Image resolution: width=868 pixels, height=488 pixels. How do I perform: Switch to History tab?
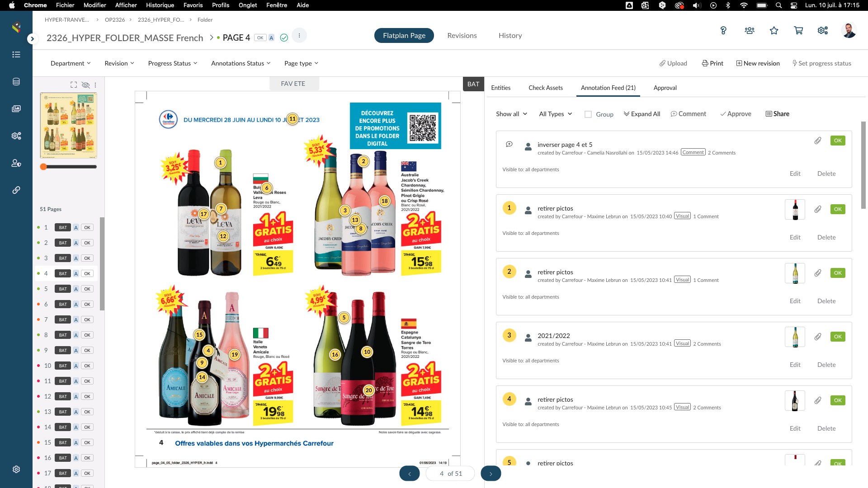[x=510, y=35]
